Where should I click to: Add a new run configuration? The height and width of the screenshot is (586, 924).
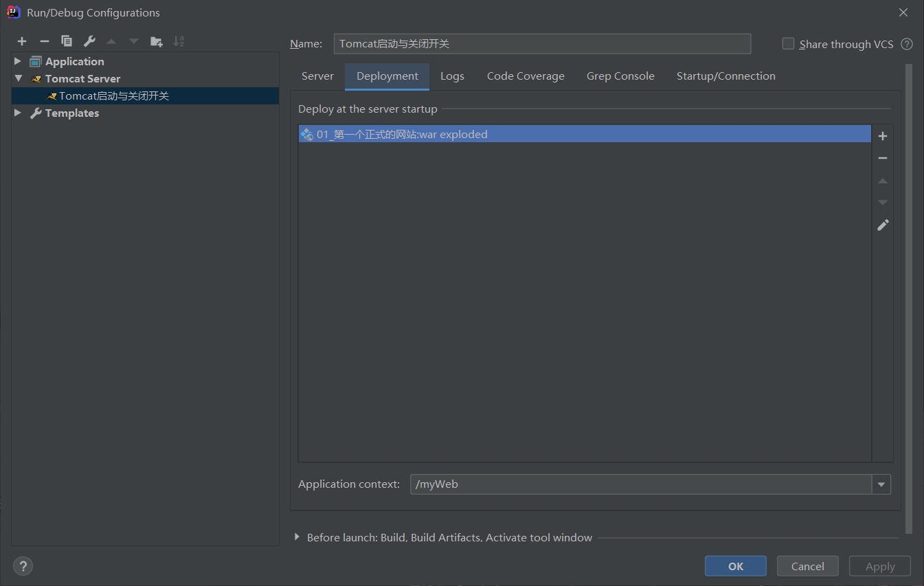(22, 41)
